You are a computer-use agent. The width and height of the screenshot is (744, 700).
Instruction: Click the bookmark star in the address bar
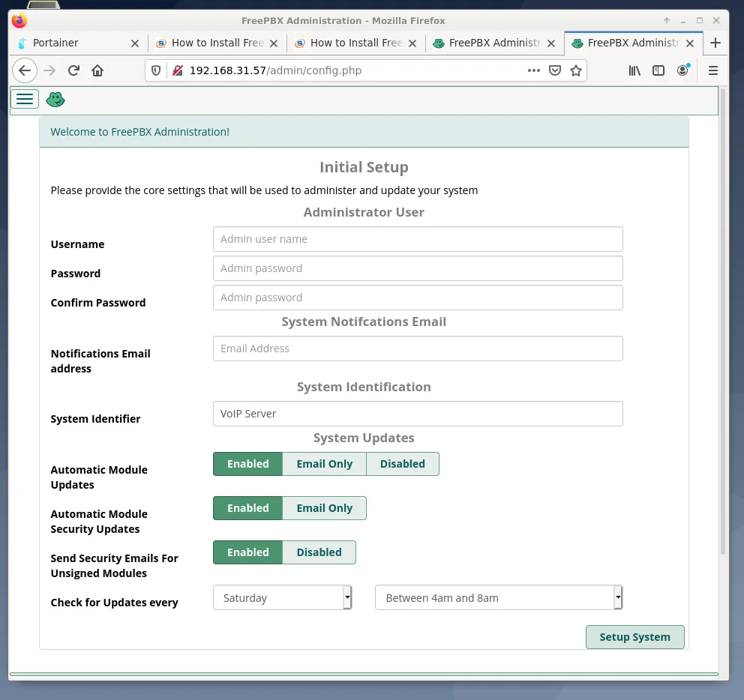[x=577, y=70]
